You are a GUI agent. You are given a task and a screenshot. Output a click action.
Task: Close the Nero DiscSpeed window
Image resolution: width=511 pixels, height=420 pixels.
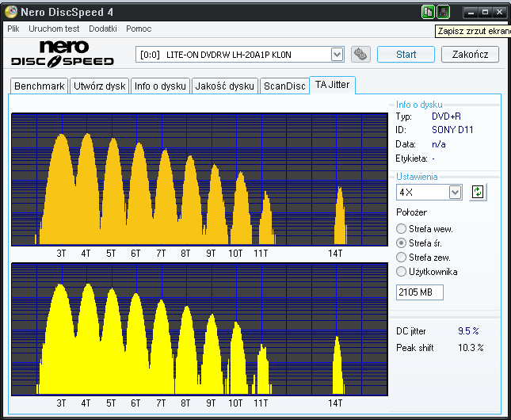[499, 13]
